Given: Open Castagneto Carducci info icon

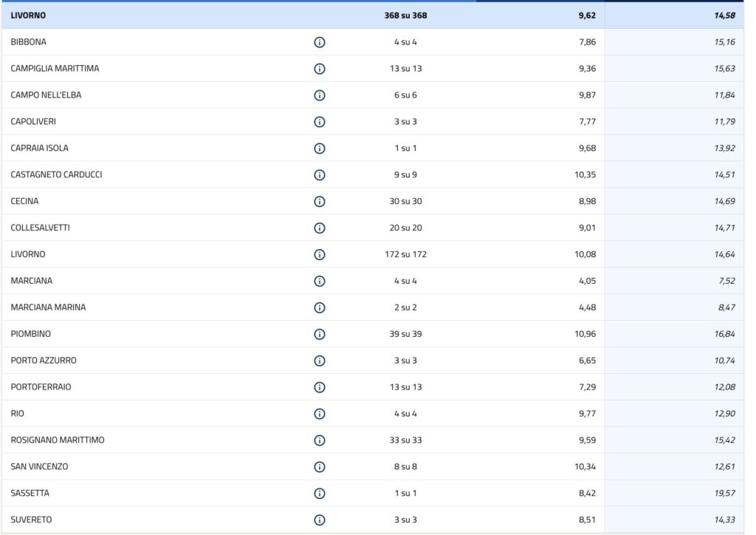Looking at the screenshot, I should 320,175.
